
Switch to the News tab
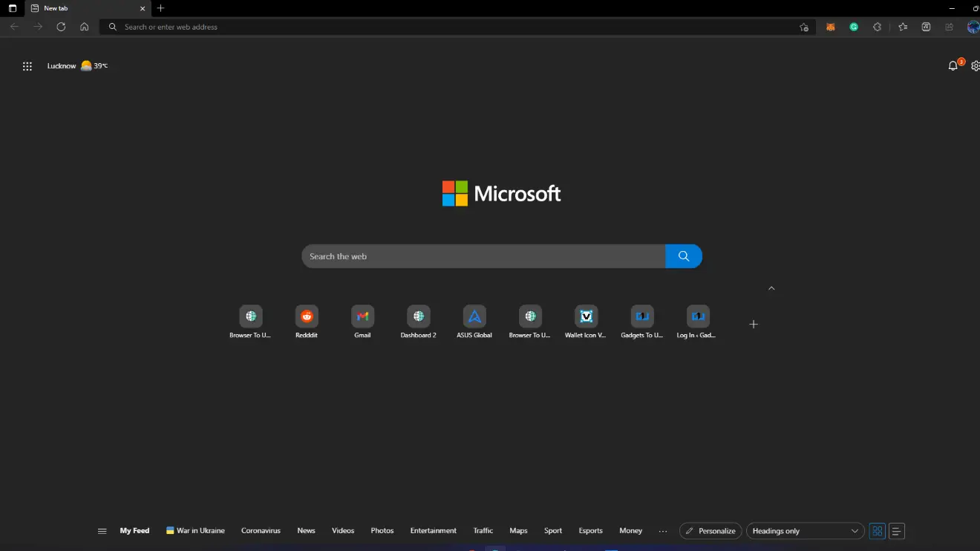[306, 531]
